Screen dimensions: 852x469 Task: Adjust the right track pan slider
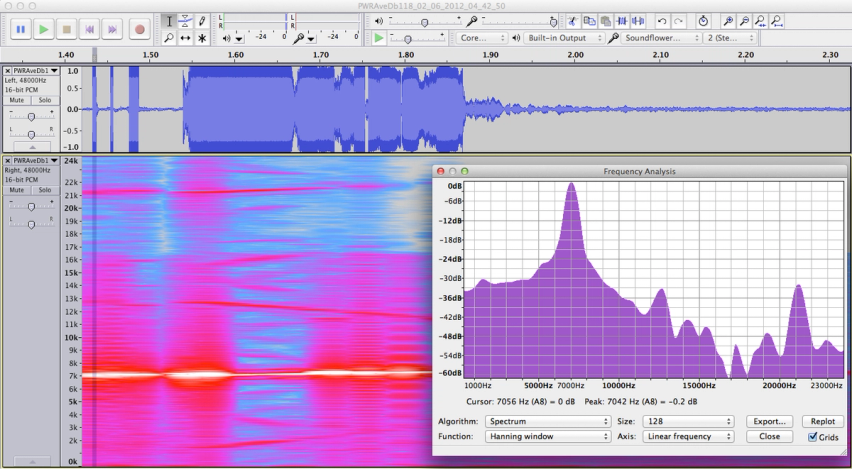[x=31, y=224]
